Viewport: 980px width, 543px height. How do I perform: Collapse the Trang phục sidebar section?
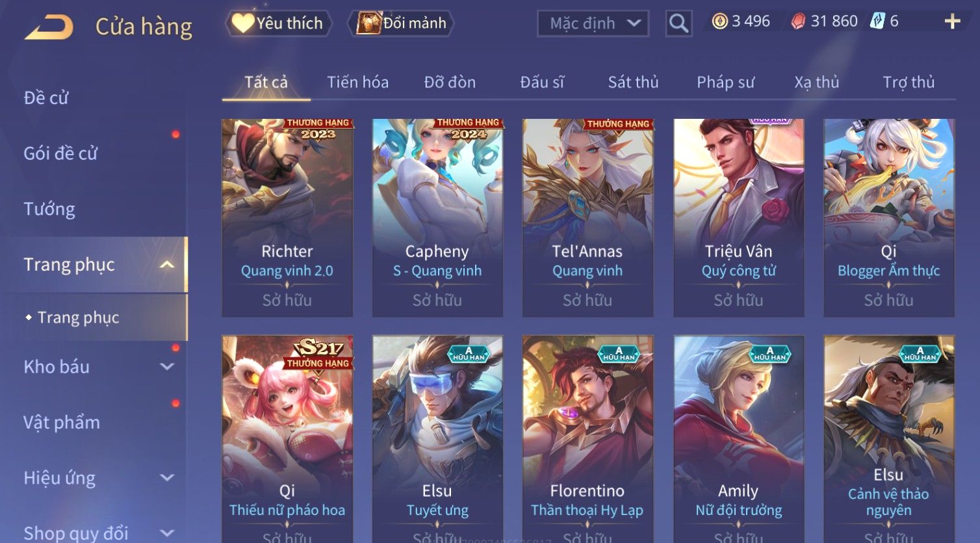pos(167,264)
